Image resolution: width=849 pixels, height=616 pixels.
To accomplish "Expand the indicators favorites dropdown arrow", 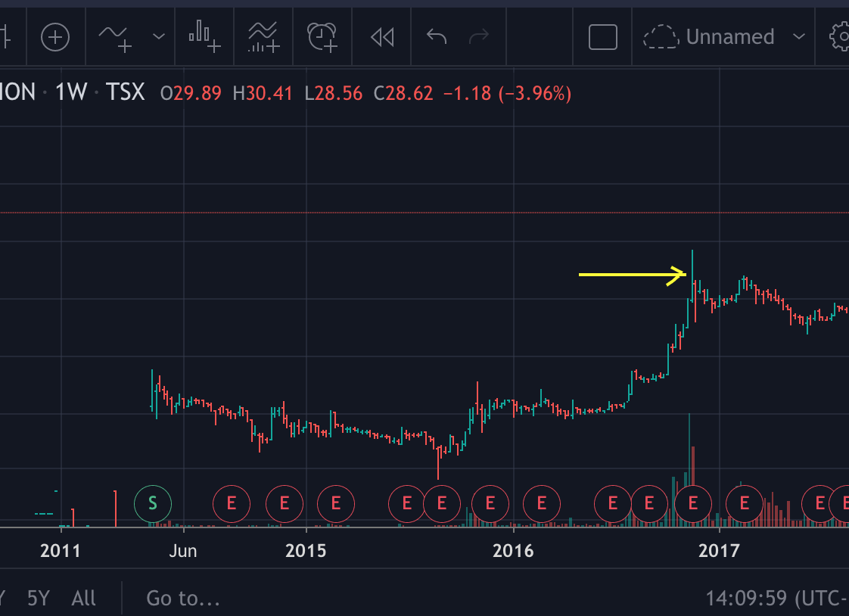I will [159, 37].
